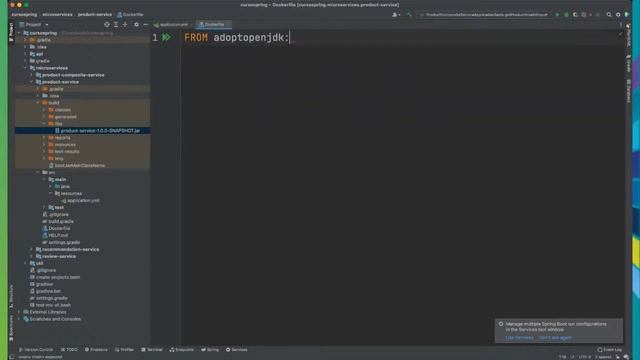Click the locate-file crosshair icon in Project panel

click(x=107, y=24)
